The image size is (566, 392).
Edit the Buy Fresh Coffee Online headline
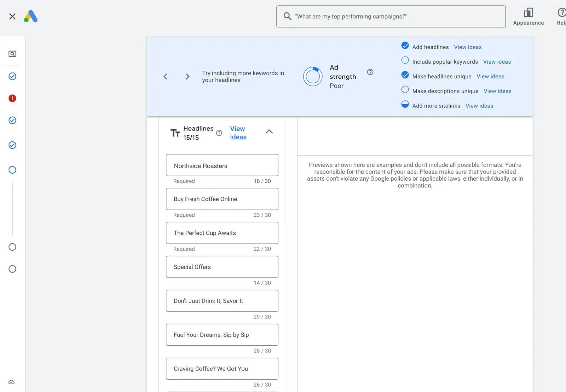(222, 199)
